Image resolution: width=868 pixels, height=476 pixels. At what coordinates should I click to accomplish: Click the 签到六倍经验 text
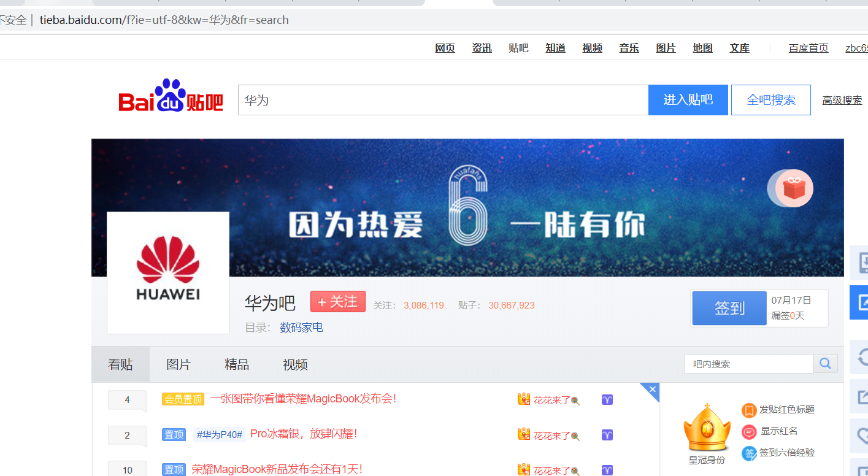tap(787, 453)
